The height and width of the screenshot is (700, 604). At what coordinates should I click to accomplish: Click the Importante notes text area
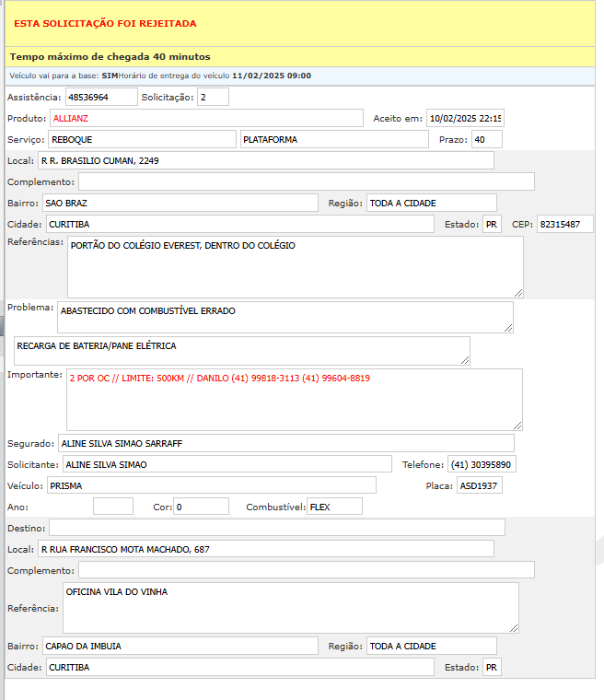point(295,400)
